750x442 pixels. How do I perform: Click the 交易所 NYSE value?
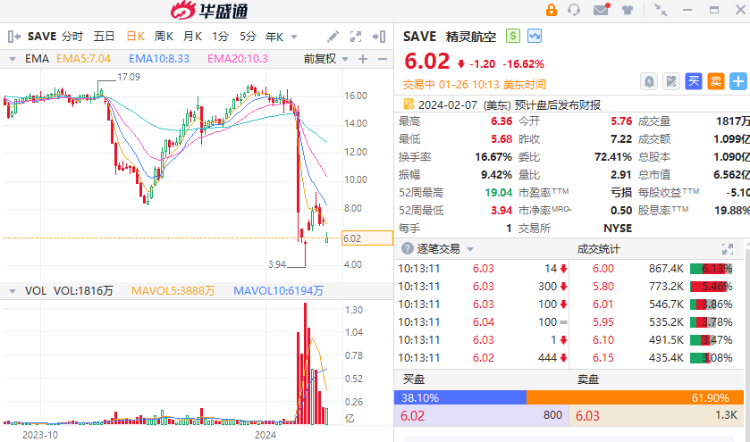[x=618, y=228]
